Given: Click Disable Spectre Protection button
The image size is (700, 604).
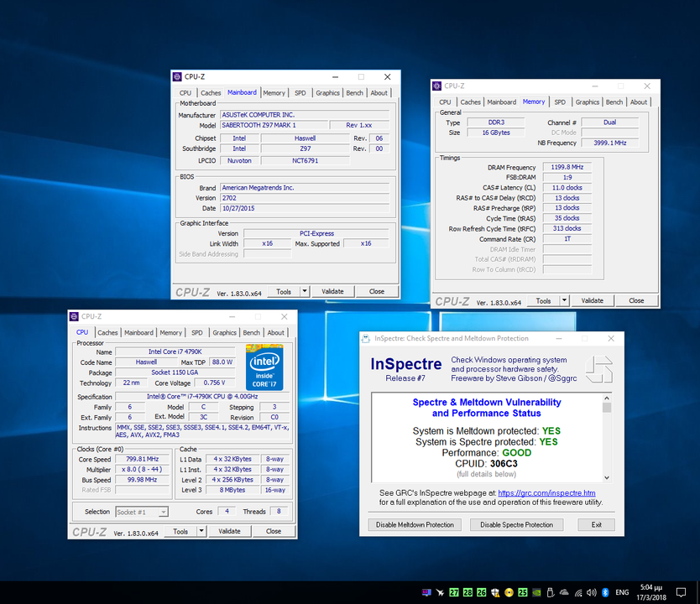Looking at the screenshot, I should pyautogui.click(x=516, y=524).
